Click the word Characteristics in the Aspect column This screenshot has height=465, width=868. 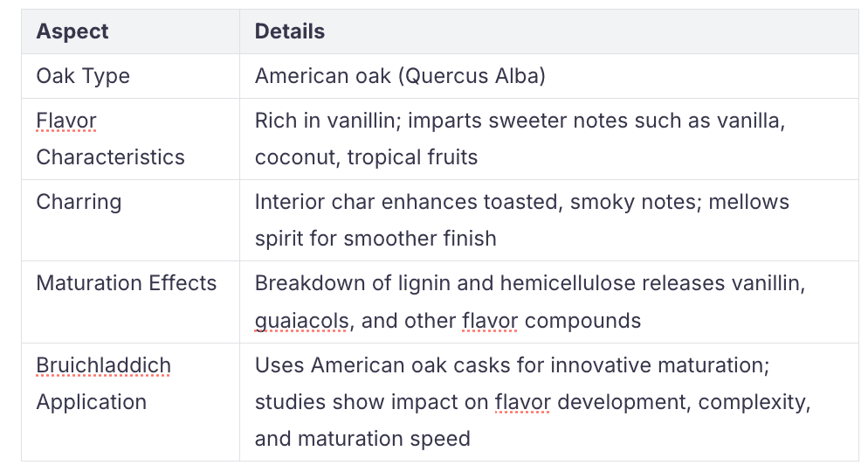coord(111,157)
